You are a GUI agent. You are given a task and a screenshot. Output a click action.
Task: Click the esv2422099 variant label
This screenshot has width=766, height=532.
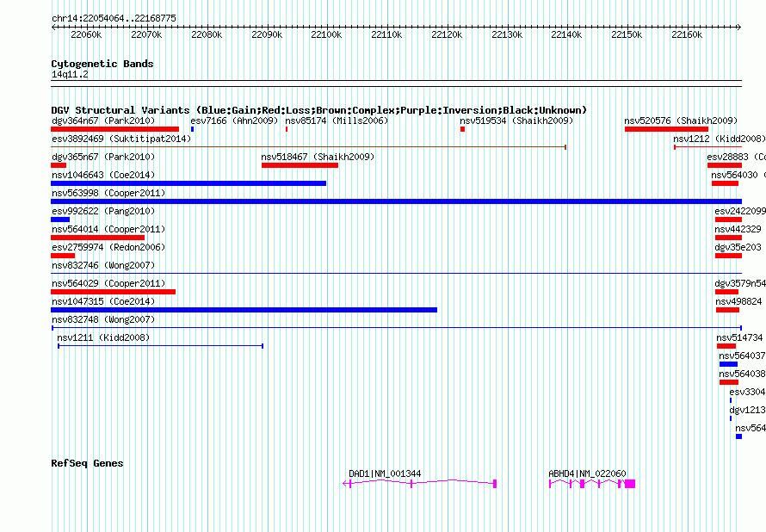pyautogui.click(x=740, y=211)
